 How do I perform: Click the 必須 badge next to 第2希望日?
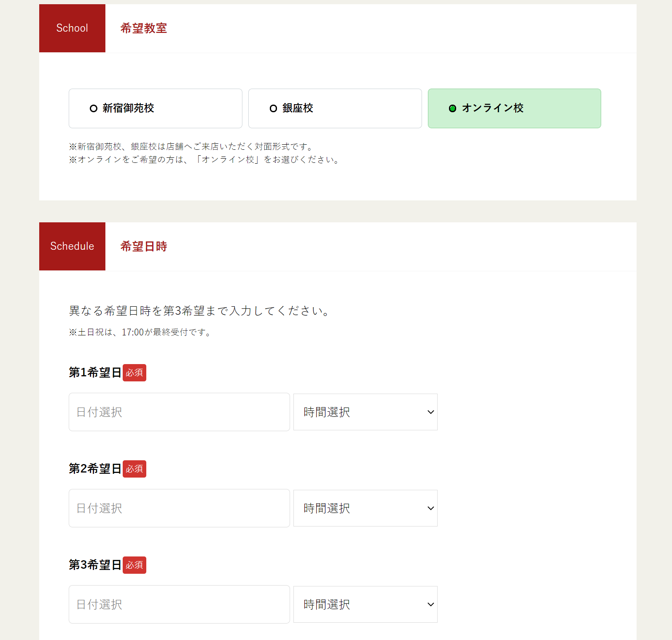(134, 469)
